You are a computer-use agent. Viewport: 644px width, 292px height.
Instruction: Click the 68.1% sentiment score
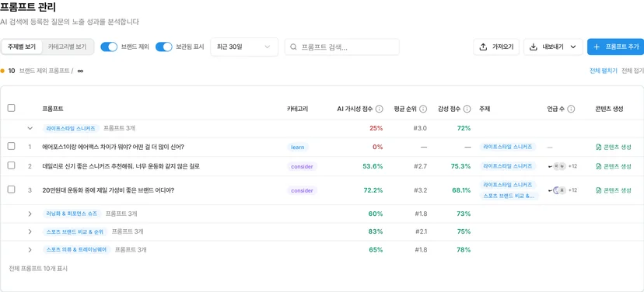click(x=460, y=190)
